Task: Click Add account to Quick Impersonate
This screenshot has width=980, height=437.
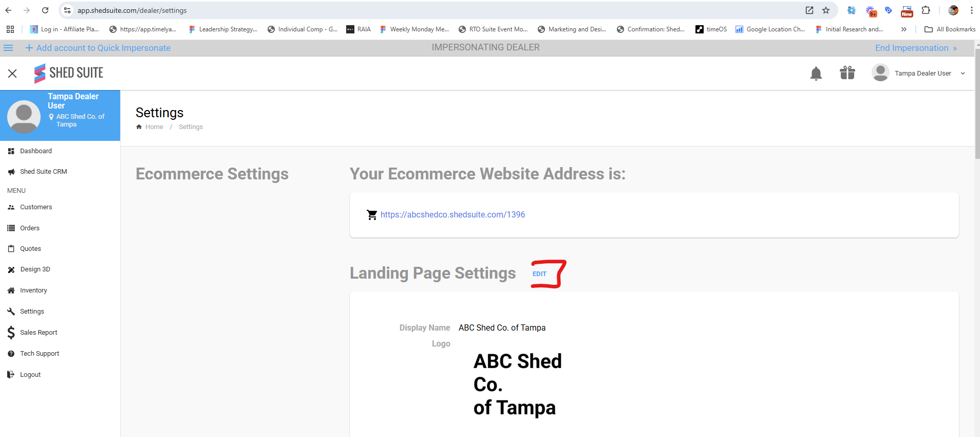Action: [x=98, y=48]
